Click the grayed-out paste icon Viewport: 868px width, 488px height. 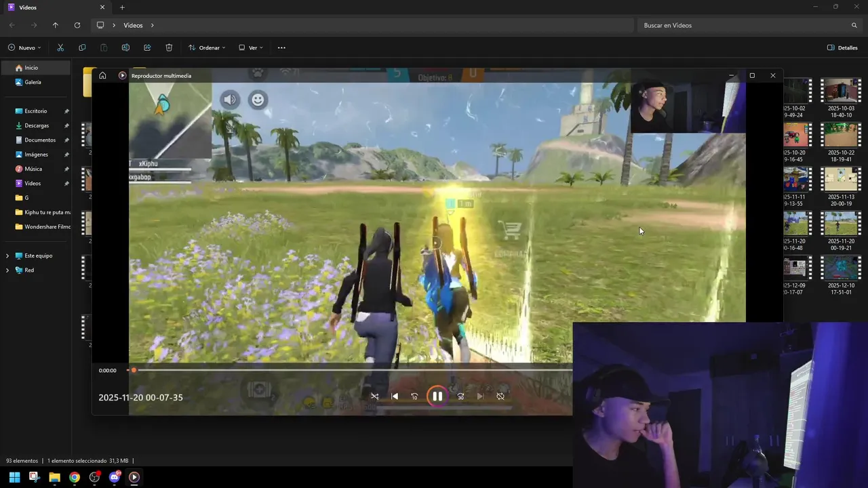tap(104, 47)
